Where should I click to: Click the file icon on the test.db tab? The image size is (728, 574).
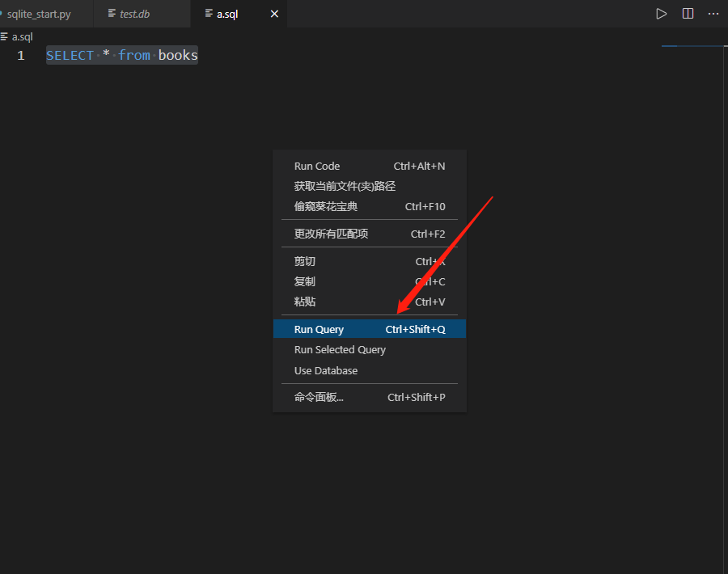pos(111,13)
